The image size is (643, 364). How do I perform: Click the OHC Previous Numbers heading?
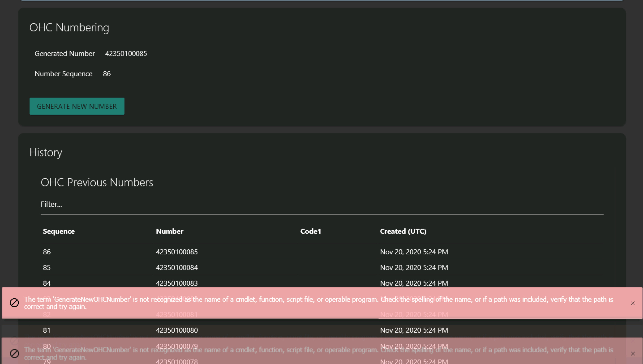(97, 182)
